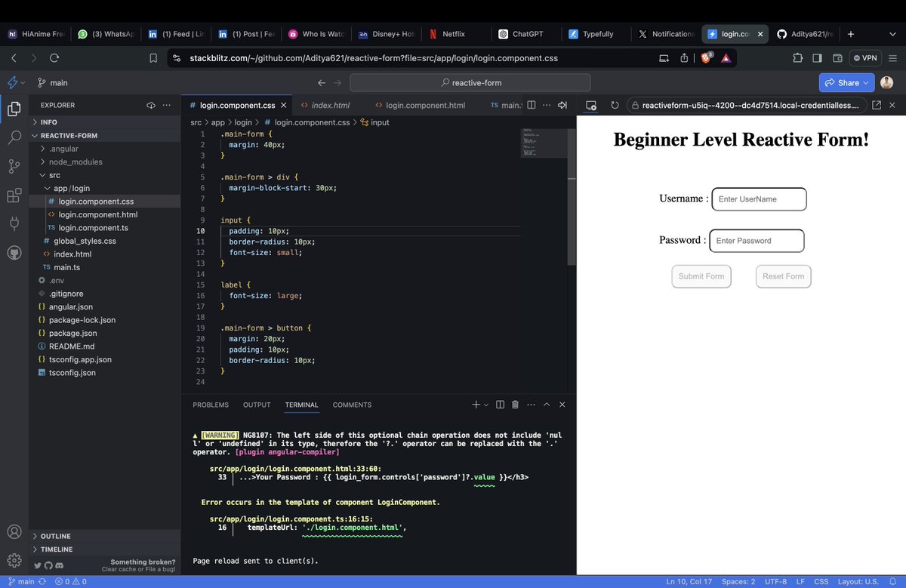Switch to main.ts editor tab
The image size is (906, 588).
point(505,105)
